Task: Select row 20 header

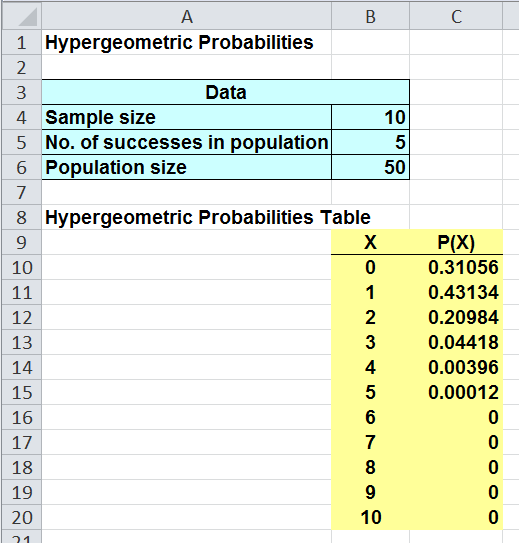Action: click(x=21, y=517)
